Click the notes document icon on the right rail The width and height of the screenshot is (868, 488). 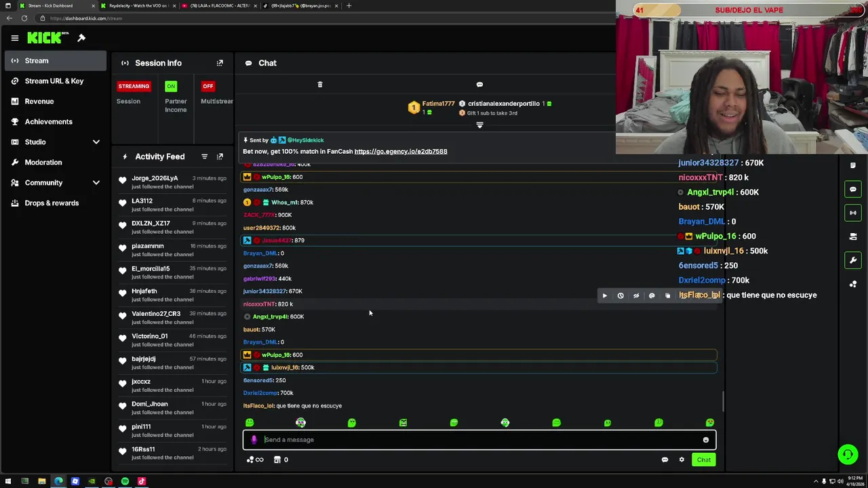[853, 165]
